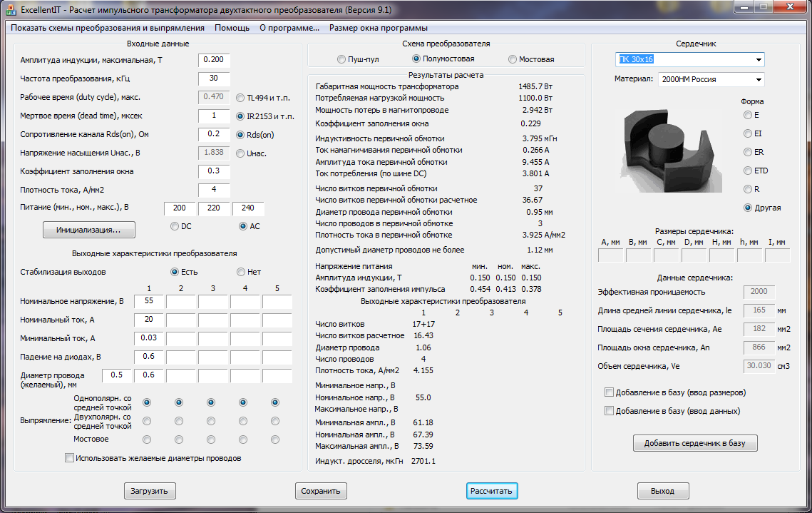Screen dimensions: 812x513
Task: Open Показать схемы преобразования и выпрямления menu
Action: point(108,28)
